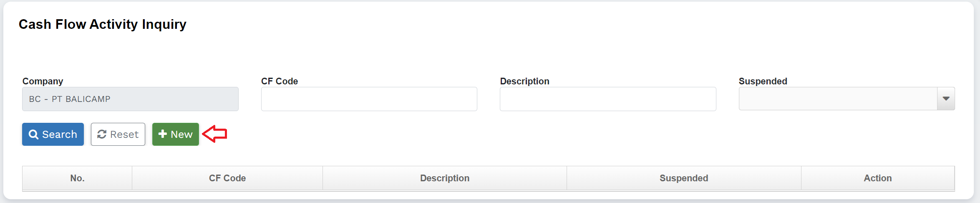Select the Company field BC - PT BALICAMP
The image size is (980, 203).
click(x=130, y=99)
